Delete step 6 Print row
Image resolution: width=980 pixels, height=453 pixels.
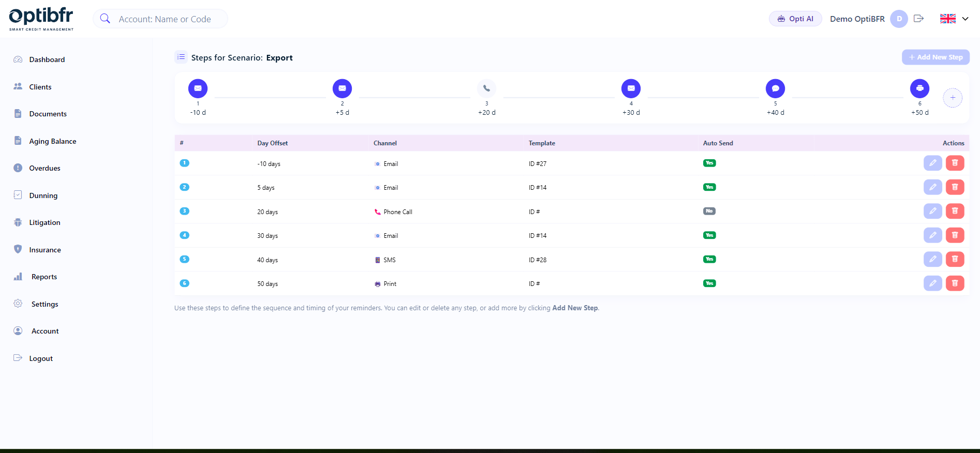pos(955,283)
